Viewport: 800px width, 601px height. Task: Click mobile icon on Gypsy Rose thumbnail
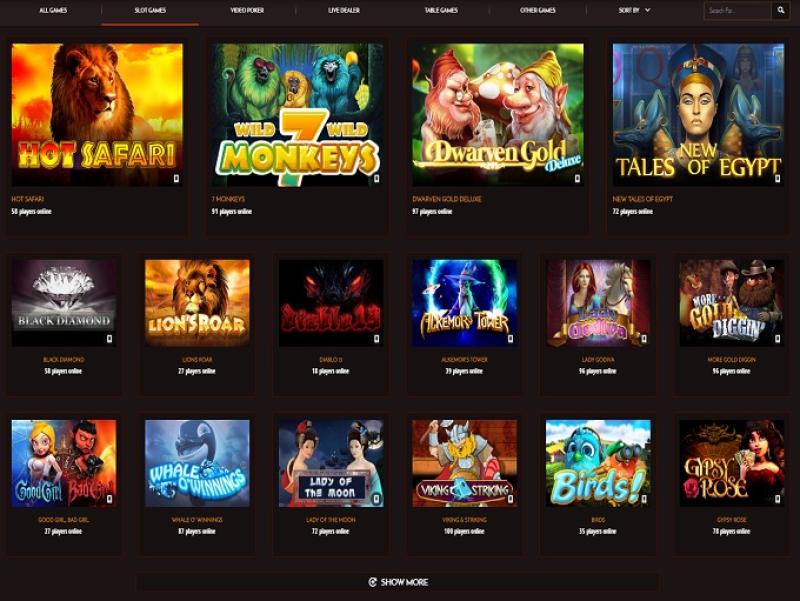(x=778, y=499)
